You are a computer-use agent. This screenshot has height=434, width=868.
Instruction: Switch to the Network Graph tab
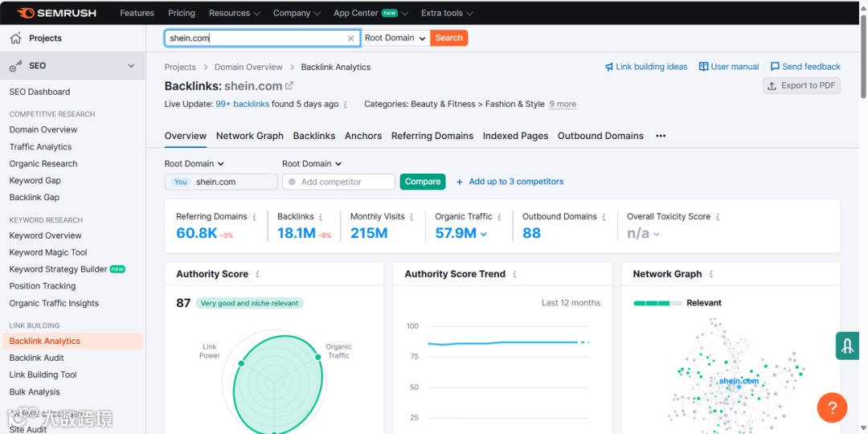(x=250, y=136)
